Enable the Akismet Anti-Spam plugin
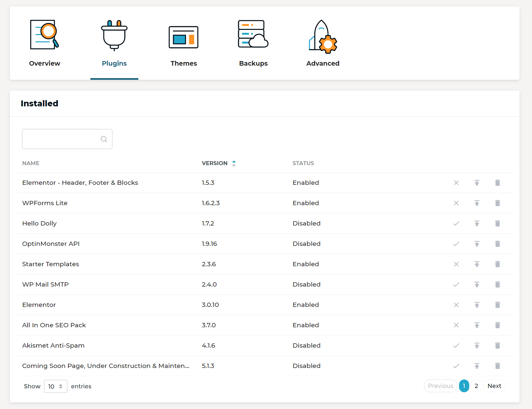The width and height of the screenshot is (532, 409). point(456,346)
